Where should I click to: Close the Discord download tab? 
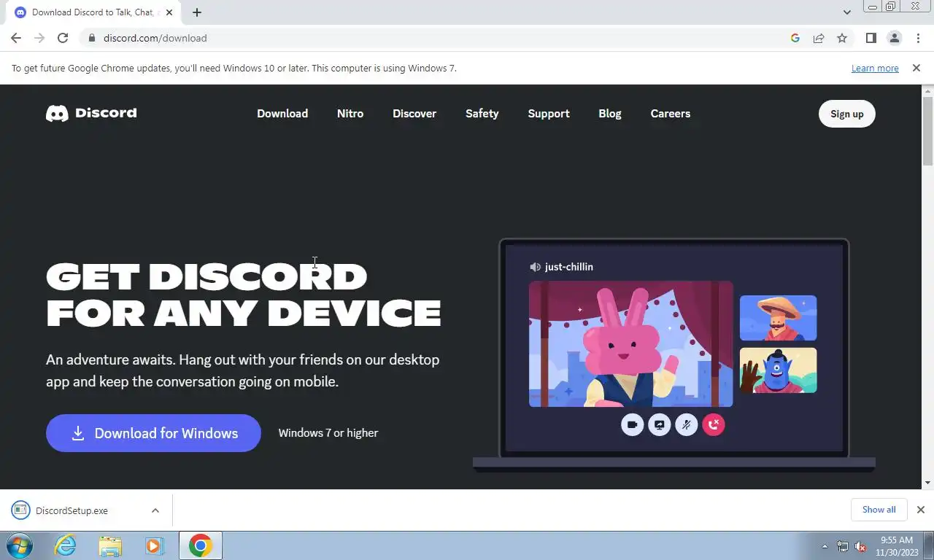[169, 12]
